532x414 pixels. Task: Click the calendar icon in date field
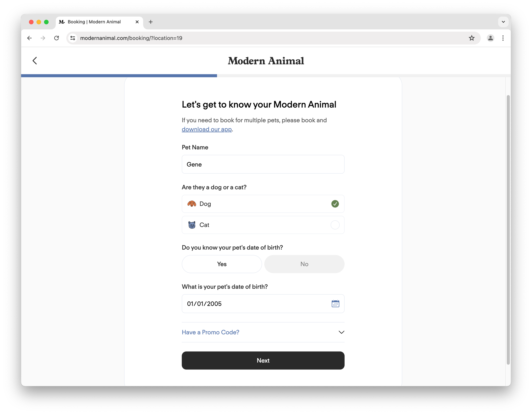point(335,304)
